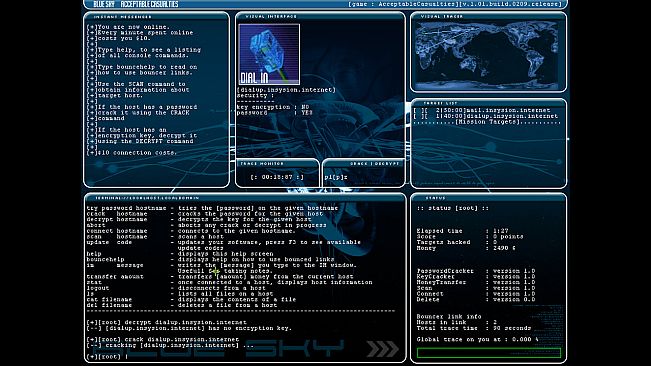Screen dimensions: 651x366
Task: Click the 'key encryption : NO' line
Action: coord(273,107)
